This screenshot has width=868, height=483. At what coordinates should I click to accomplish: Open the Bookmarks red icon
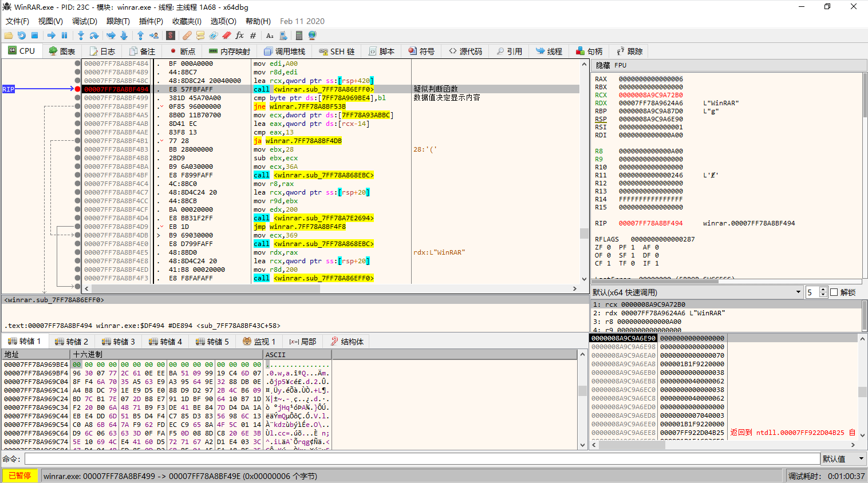(x=227, y=35)
